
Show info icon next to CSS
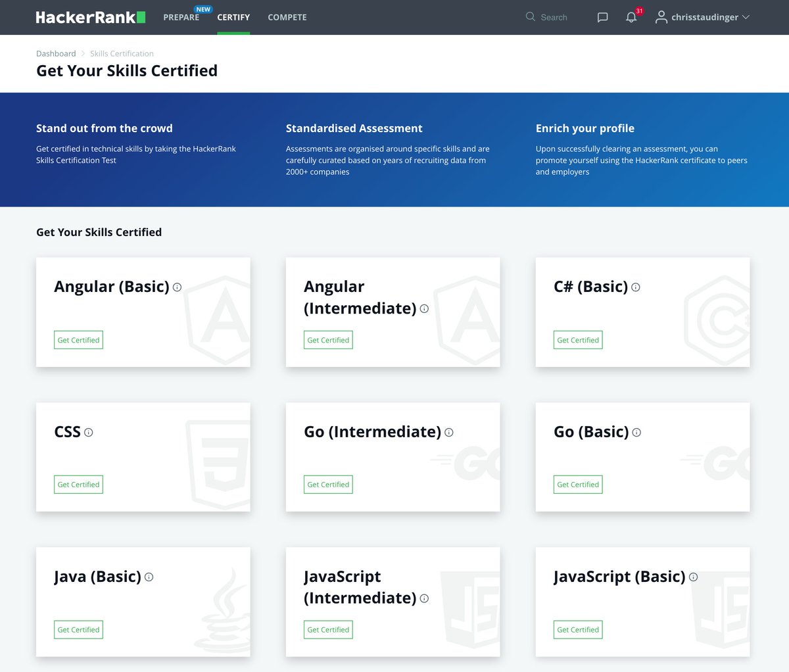pyautogui.click(x=89, y=433)
